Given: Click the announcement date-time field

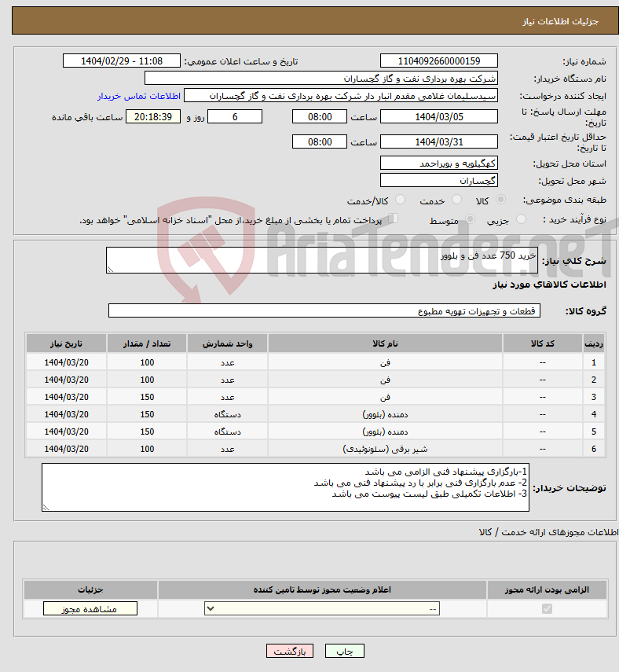Looking at the screenshot, I should (x=122, y=61).
